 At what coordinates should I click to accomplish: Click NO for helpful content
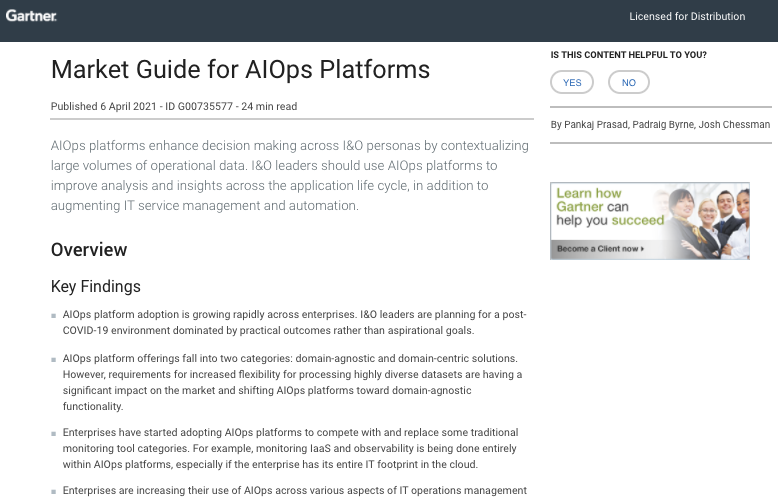(x=629, y=82)
